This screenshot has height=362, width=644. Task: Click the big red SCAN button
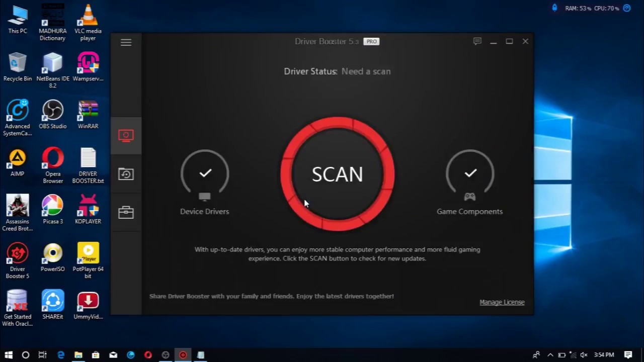tap(337, 174)
